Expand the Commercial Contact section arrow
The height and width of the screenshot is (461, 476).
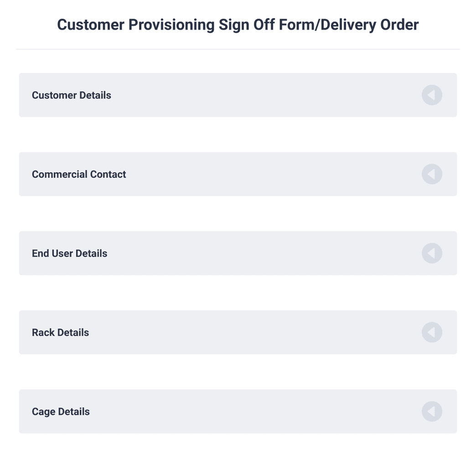coord(431,174)
